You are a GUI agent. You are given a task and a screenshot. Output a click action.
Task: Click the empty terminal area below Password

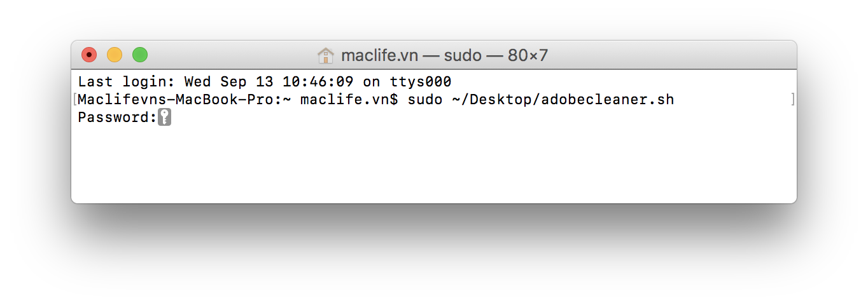tap(433, 165)
